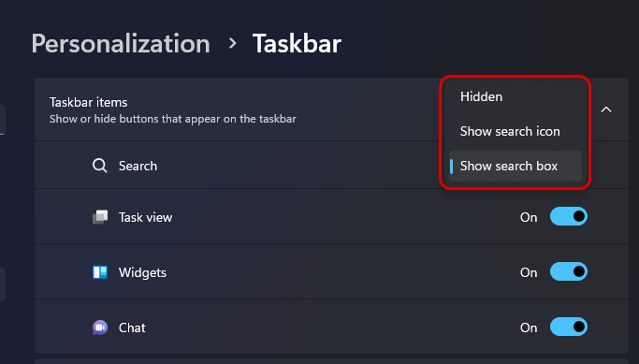Collapse the Taskbar items section chevron
Screen dimensions: 639x364
[606, 109]
